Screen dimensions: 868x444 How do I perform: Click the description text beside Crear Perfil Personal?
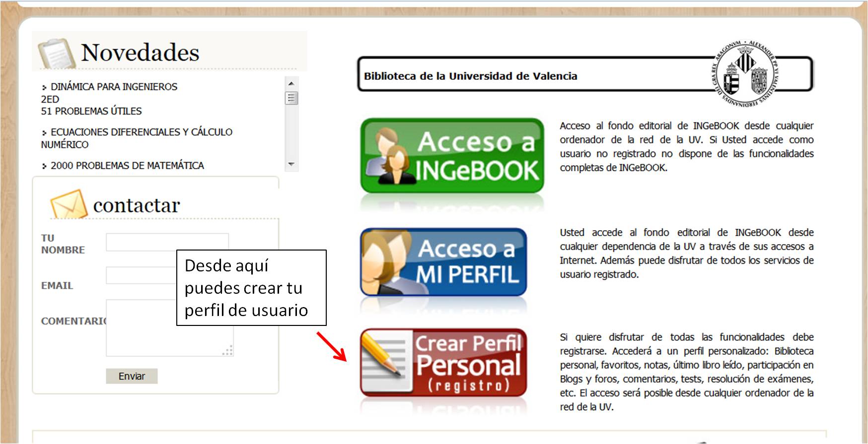coord(687,372)
